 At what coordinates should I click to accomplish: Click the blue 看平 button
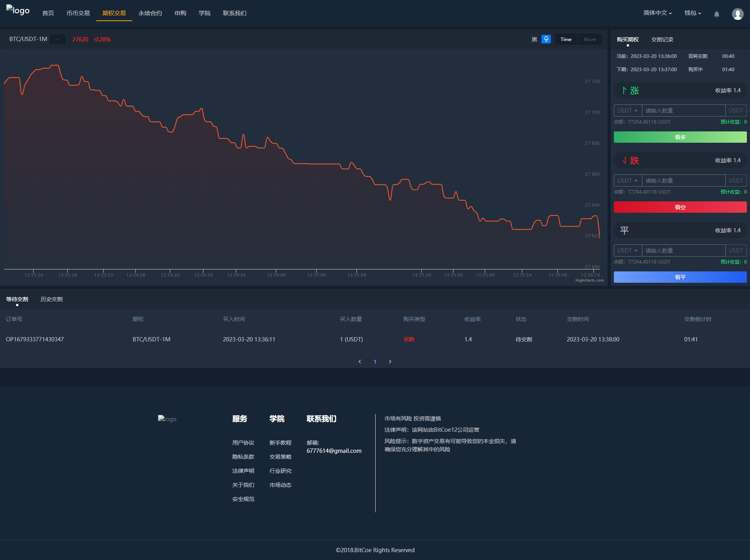click(x=680, y=277)
